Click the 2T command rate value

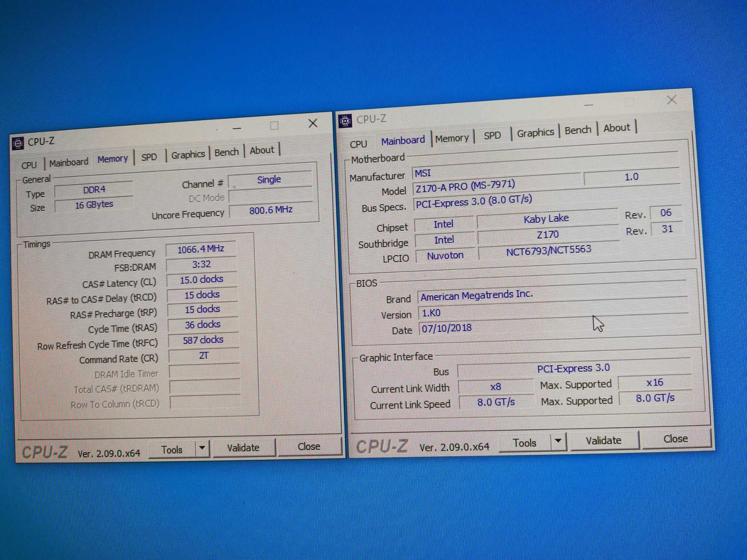tap(204, 355)
